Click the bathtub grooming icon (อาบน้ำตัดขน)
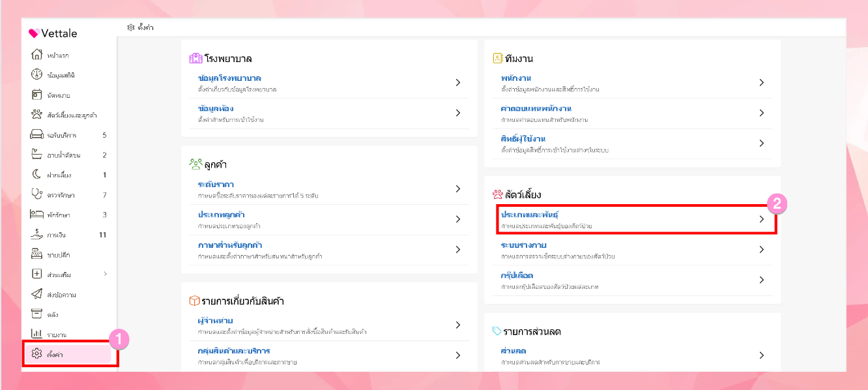This screenshot has width=868, height=390. tap(37, 155)
